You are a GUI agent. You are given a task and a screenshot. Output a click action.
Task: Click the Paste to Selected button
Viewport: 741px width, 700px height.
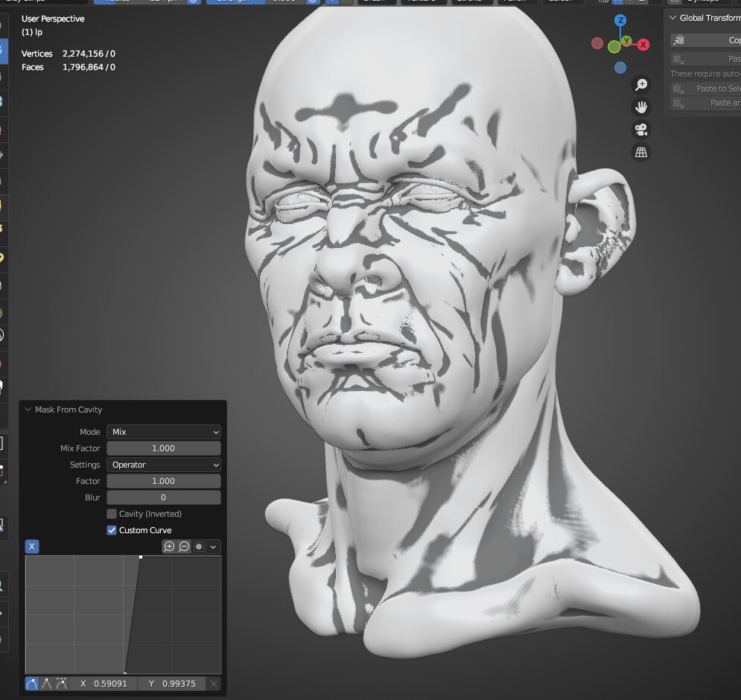[x=715, y=88]
